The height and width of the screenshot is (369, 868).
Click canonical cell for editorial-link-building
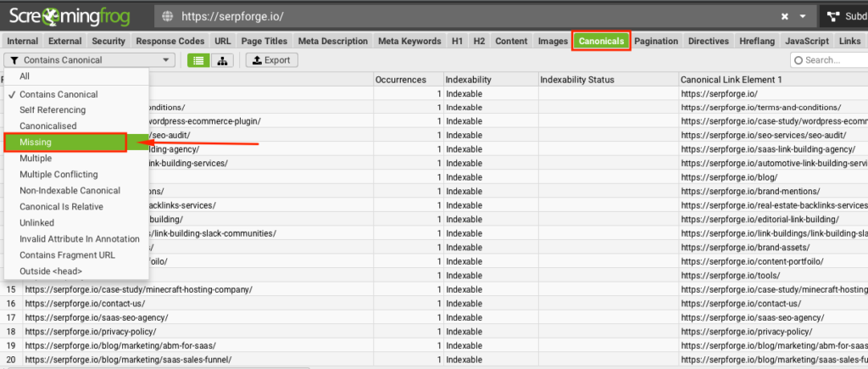pos(773,220)
